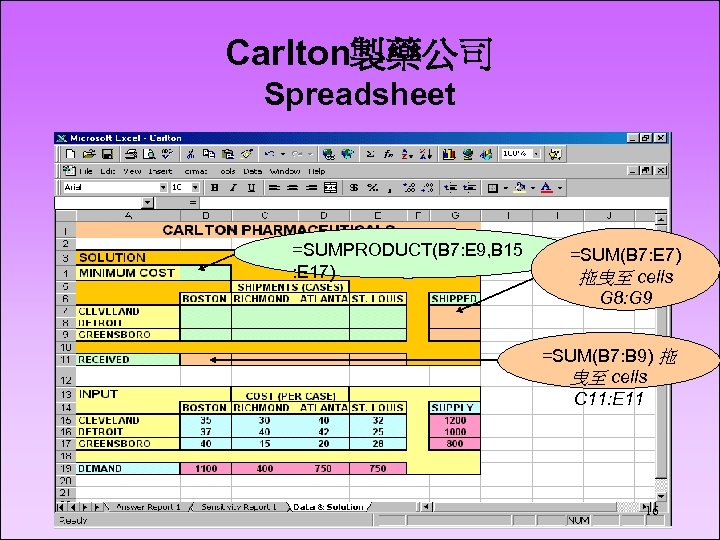Select the Data & Solution sheet tab
Image resolution: width=720 pixels, height=540 pixels.
pyautogui.click(x=328, y=507)
